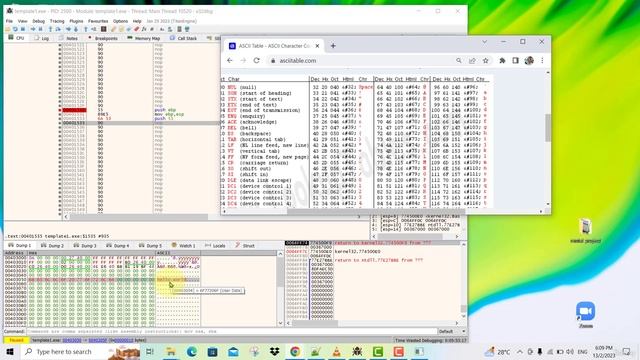Open the Patches toolbar icon
Image resolution: width=640 pixels, height=360 pixels.
click(113, 29)
